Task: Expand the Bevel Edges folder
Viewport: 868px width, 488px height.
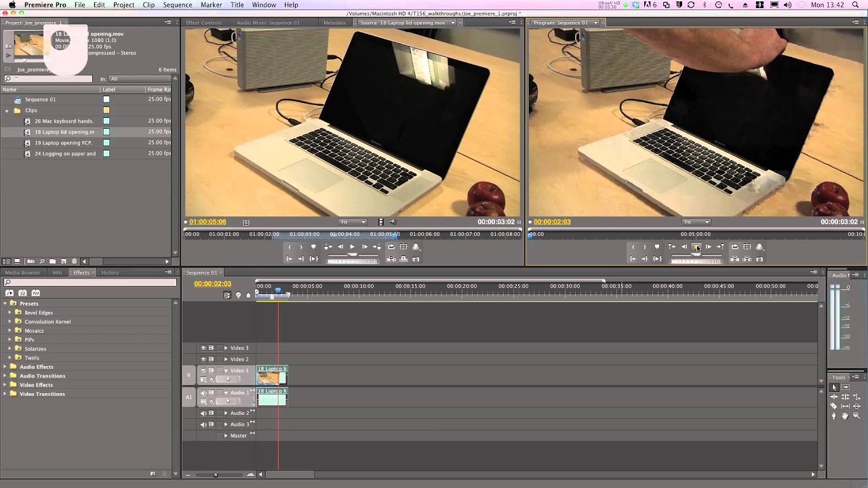Action: 10,312
